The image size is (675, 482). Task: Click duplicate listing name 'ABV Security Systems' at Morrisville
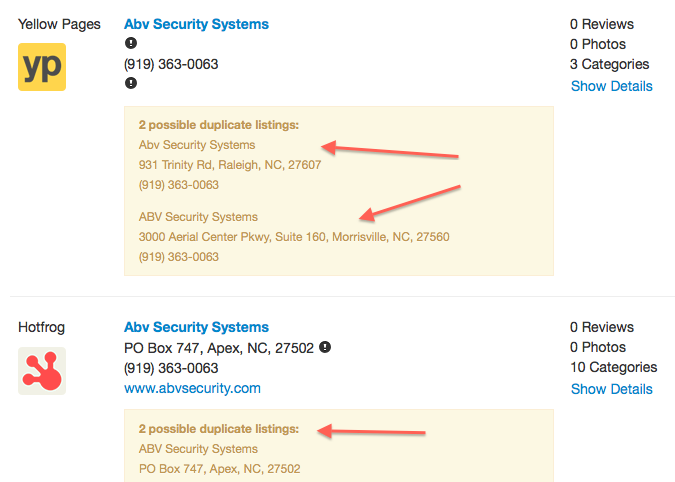pyautogui.click(x=198, y=217)
